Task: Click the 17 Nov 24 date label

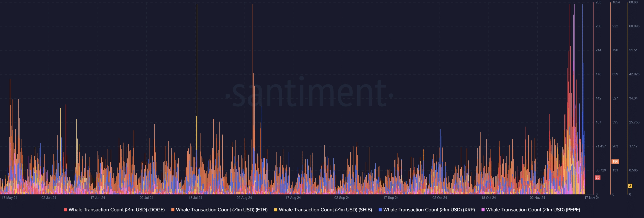Action: click(x=592, y=198)
